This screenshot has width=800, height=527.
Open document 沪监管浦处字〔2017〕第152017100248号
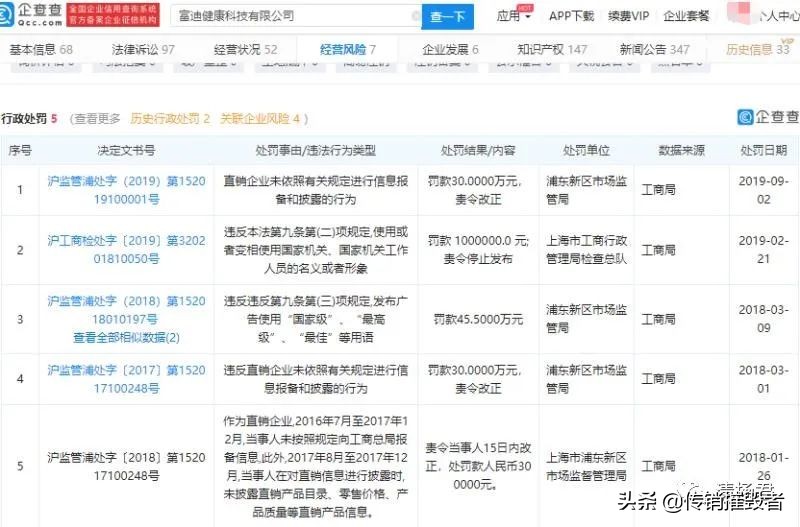click(127, 379)
